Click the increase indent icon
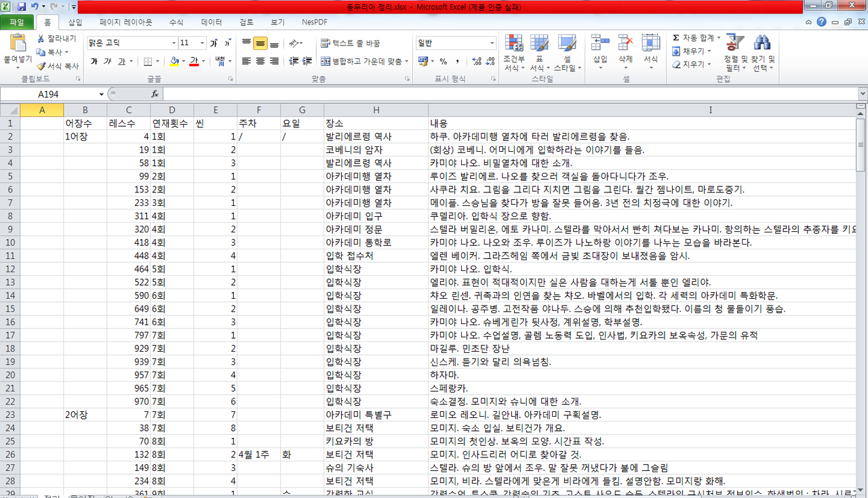The image size is (868, 498). 309,61
